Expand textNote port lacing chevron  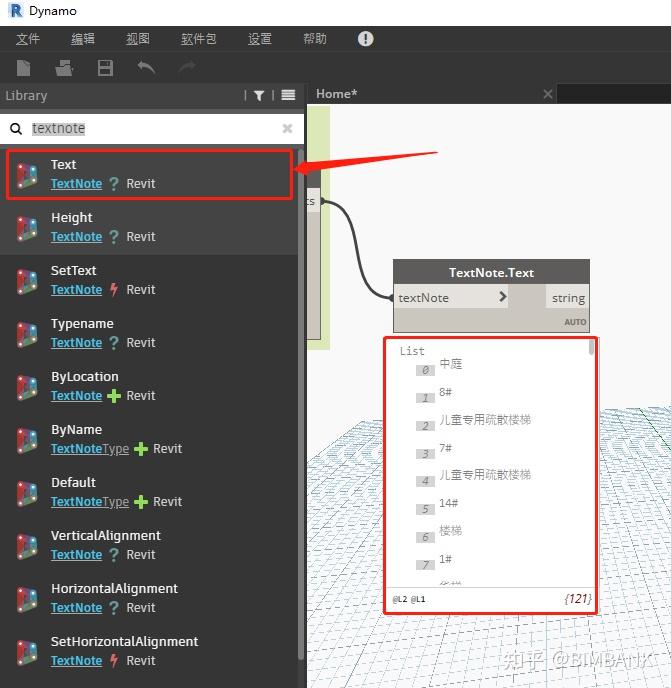pyautogui.click(x=503, y=297)
